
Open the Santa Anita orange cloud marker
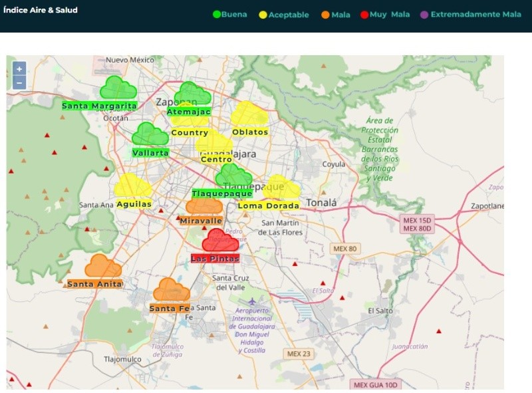click(x=102, y=266)
